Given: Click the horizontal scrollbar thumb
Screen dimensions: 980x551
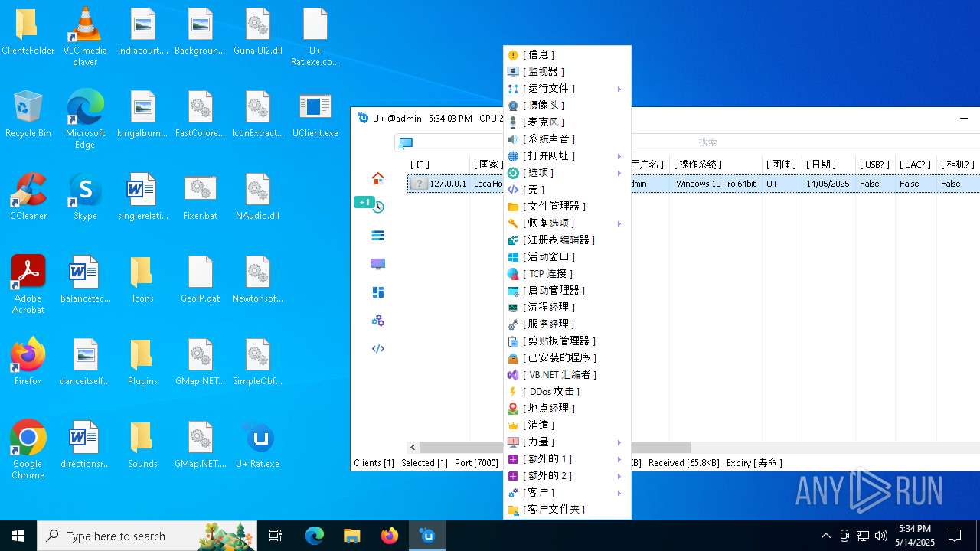Looking at the screenshot, I should click(x=555, y=447).
